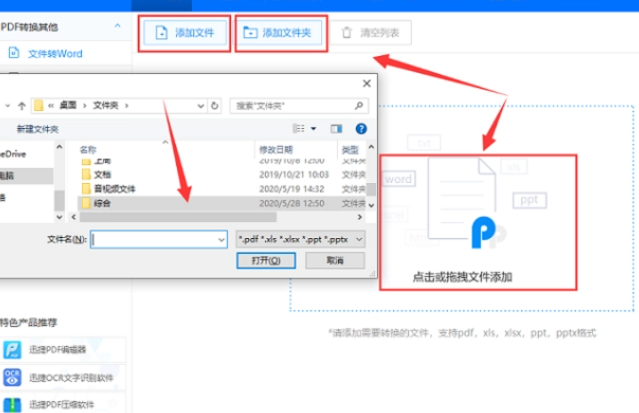Toggle the preview pane icon
This screenshot has height=413, width=639.
(x=336, y=129)
